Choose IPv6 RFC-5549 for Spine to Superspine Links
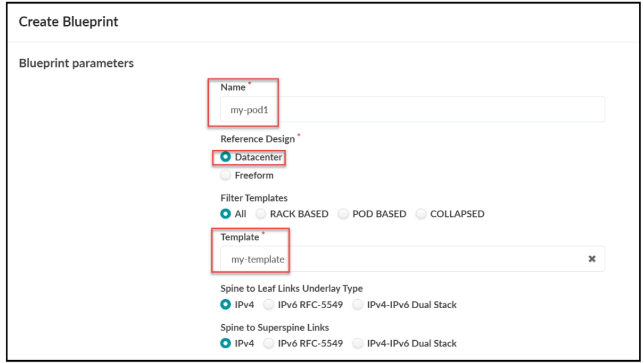 click(x=269, y=344)
